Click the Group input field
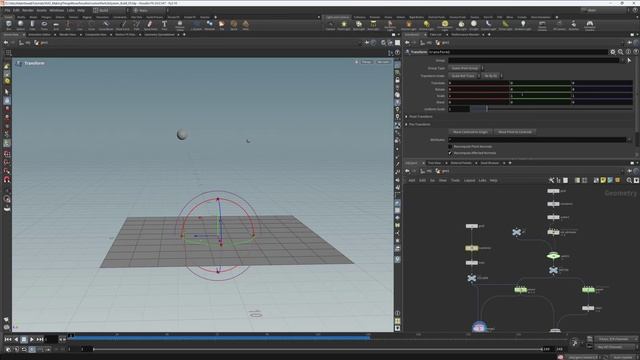This screenshot has width=640, height=360. (534, 60)
